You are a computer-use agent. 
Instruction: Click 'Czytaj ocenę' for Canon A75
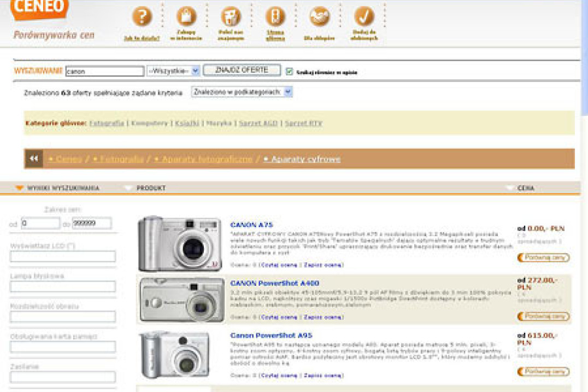coord(279,265)
